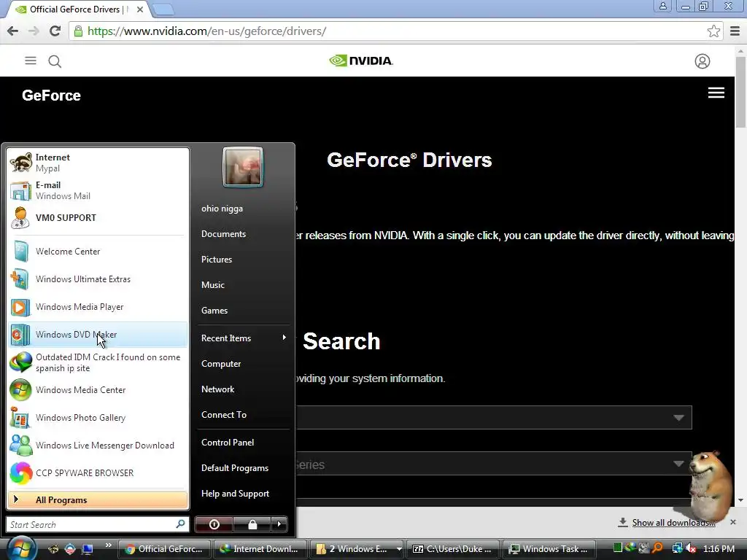This screenshot has width=747, height=560.
Task: Open the NVIDIA account profile icon
Action: (x=703, y=61)
